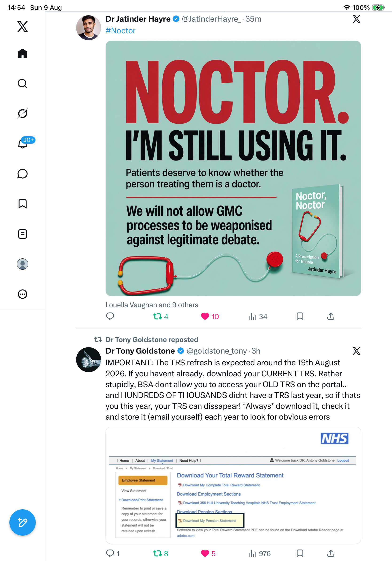The width and height of the screenshot is (392, 561).
Task: Open Messages chat bubble in sidebar
Action: tap(23, 174)
